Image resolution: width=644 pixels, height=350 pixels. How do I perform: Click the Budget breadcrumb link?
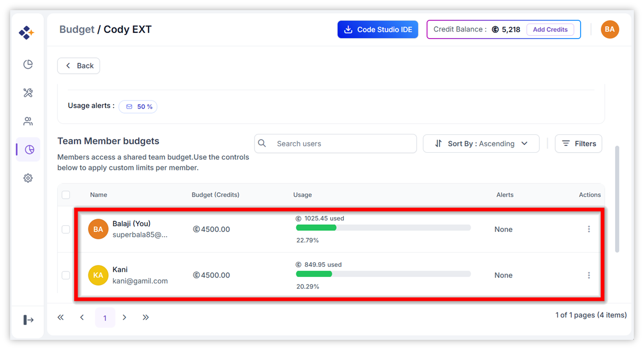pyautogui.click(x=77, y=29)
